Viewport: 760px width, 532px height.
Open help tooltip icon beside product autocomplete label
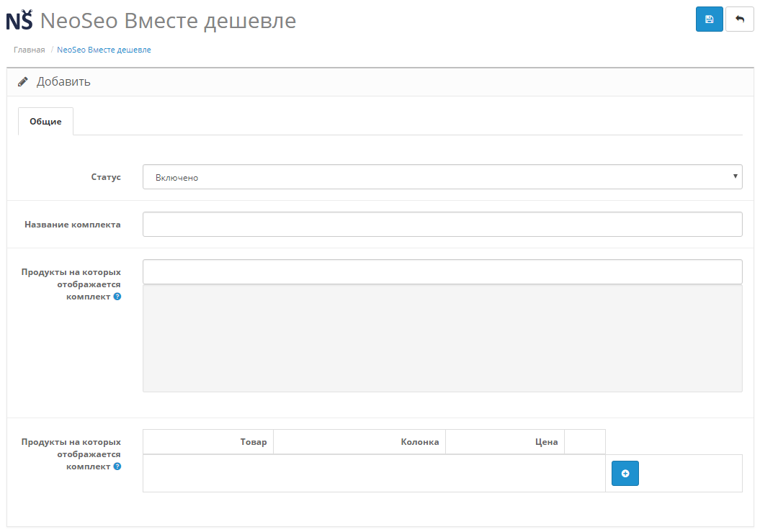pos(117,297)
